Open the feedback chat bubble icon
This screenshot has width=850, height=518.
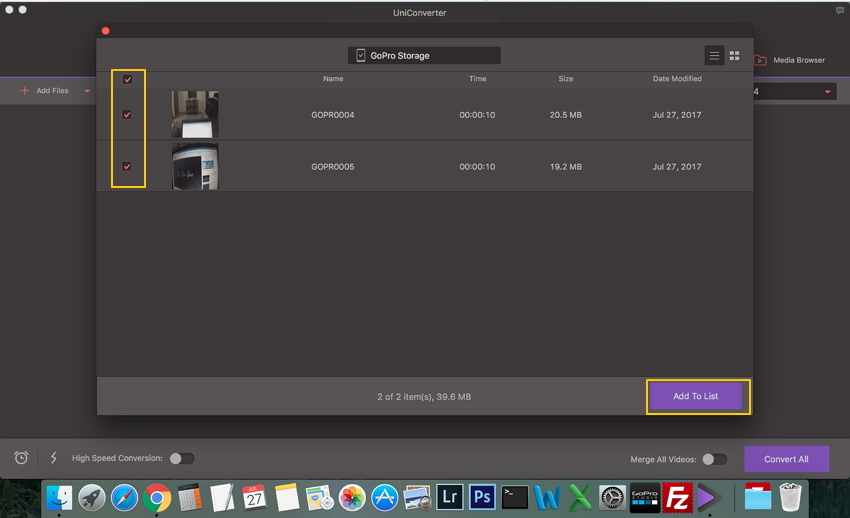[840, 11]
